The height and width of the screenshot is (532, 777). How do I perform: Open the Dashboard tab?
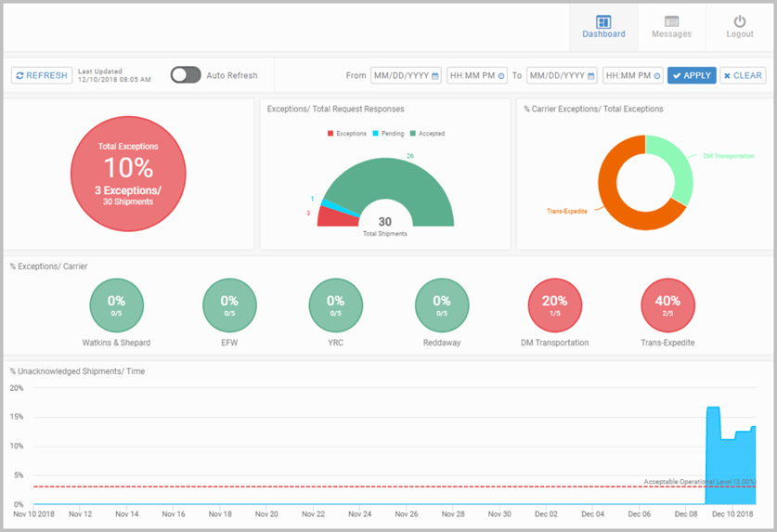(x=603, y=27)
